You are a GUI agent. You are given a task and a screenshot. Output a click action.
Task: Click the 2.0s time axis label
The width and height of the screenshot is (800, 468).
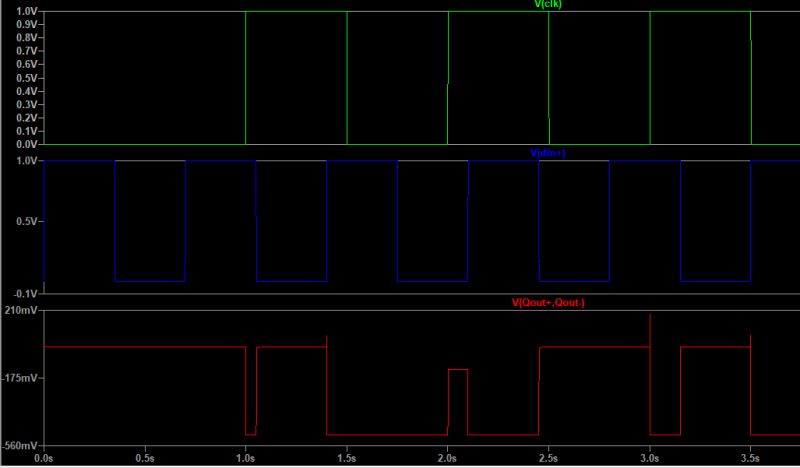pyautogui.click(x=448, y=459)
